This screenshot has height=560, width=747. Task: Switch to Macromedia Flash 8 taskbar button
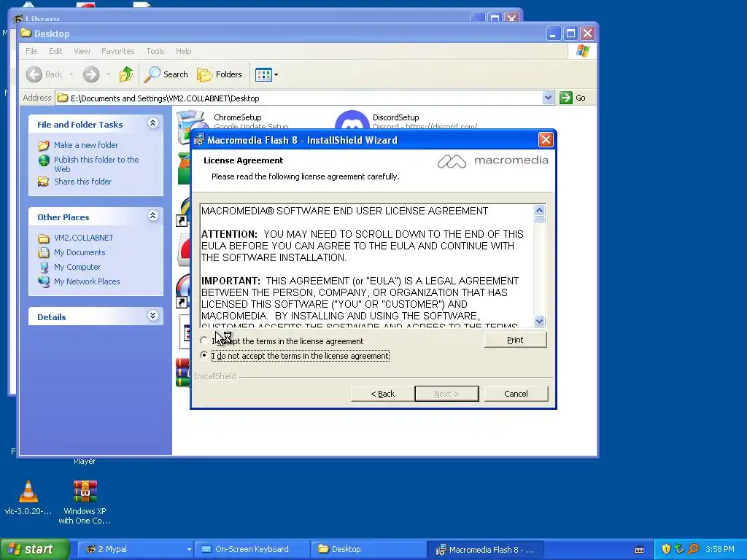tap(485, 549)
